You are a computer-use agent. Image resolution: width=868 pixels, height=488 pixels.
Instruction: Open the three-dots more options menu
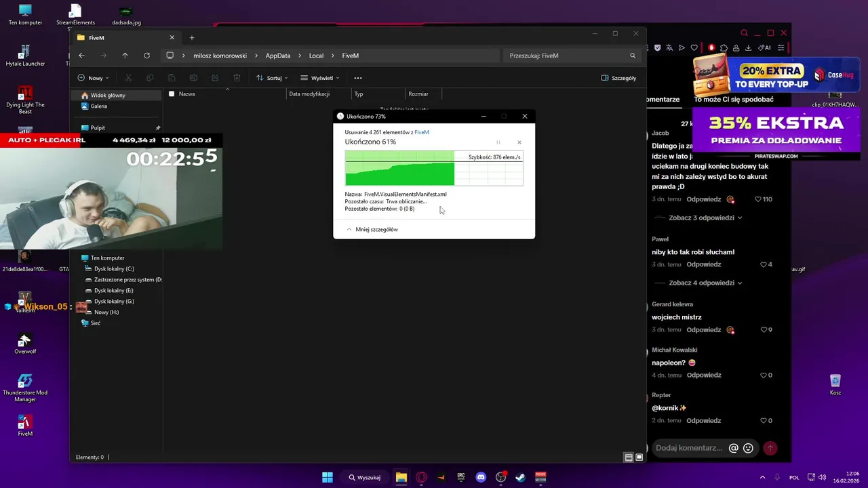coord(358,78)
